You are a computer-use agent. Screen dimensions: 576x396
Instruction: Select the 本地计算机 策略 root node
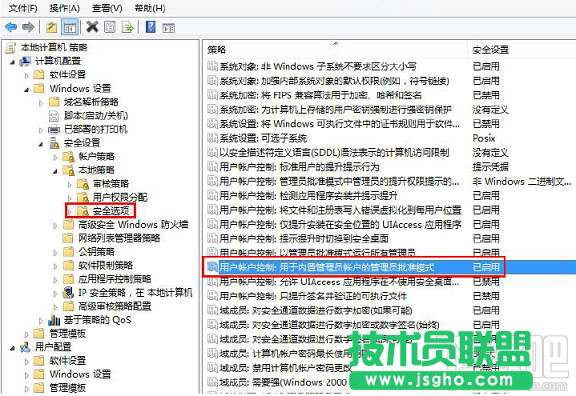click(54, 47)
